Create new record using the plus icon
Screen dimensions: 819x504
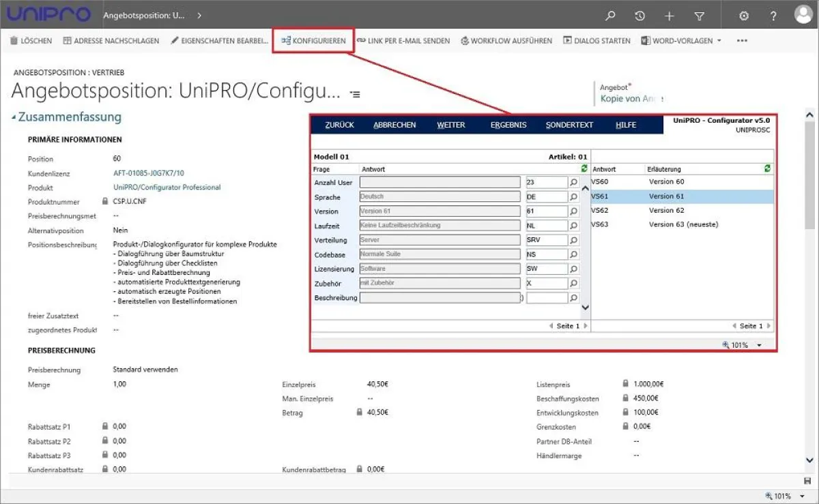(x=669, y=14)
